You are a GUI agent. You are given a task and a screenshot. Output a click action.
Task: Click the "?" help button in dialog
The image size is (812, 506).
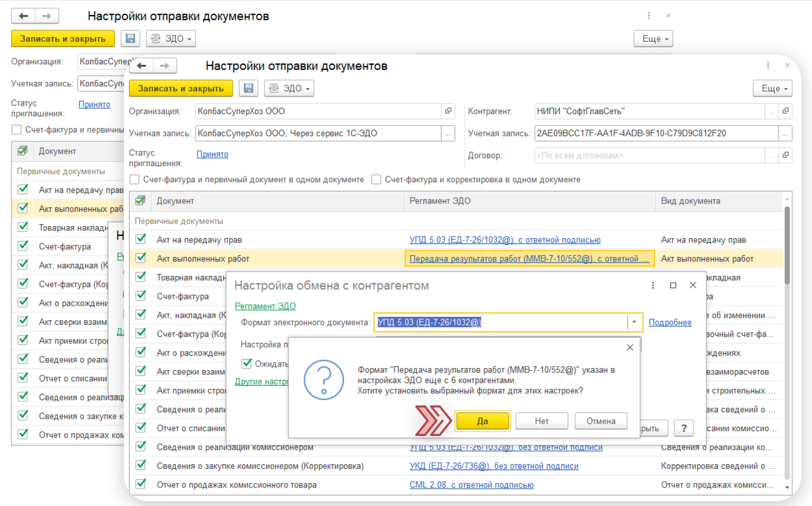tap(684, 428)
